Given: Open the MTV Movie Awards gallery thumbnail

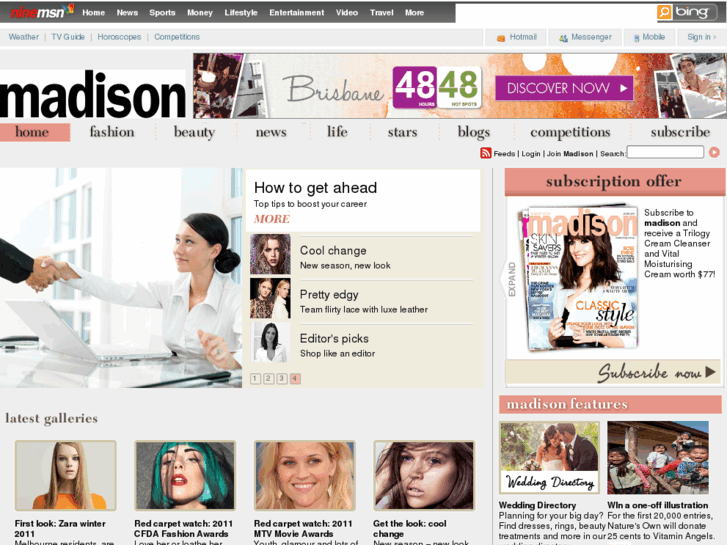Looking at the screenshot, I should (x=305, y=475).
